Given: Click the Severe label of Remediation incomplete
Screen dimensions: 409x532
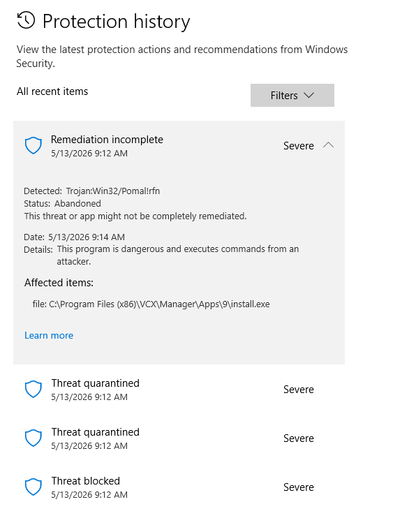Looking at the screenshot, I should 299,146.
